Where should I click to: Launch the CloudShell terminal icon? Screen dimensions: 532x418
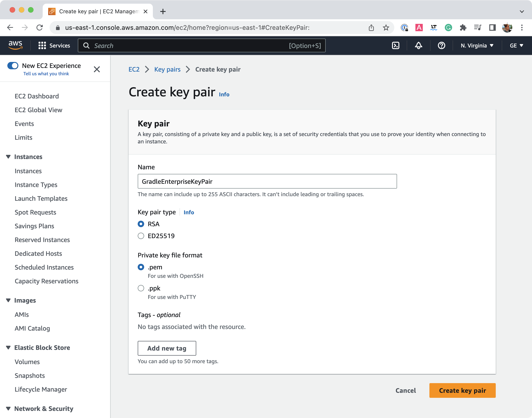click(396, 45)
